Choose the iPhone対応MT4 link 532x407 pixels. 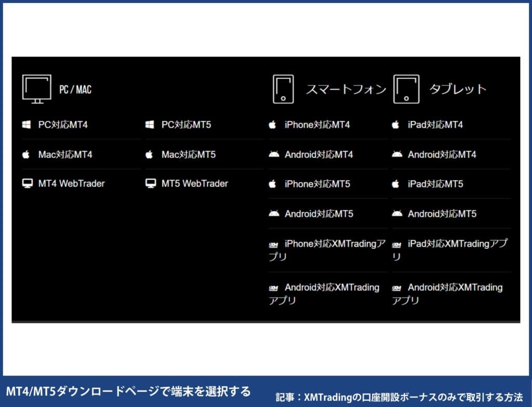click(317, 125)
